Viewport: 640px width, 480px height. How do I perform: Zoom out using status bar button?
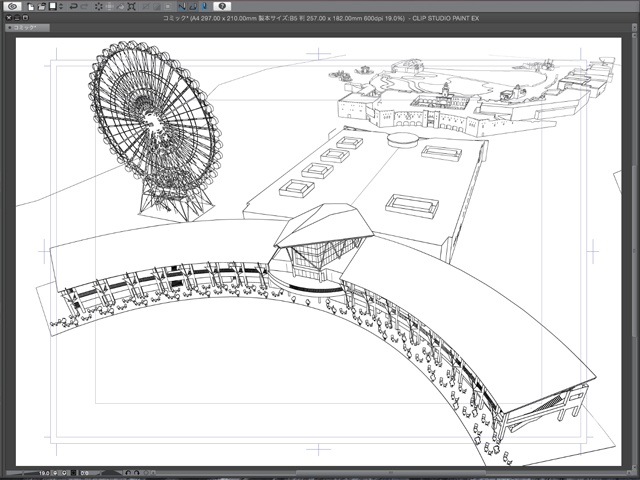tap(55, 473)
